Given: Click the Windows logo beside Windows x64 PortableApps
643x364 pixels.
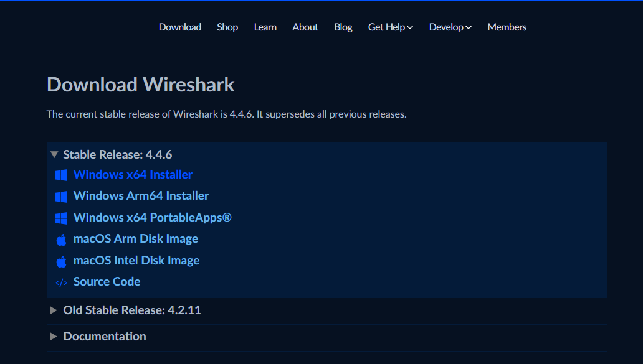Looking at the screenshot, I should tap(61, 218).
